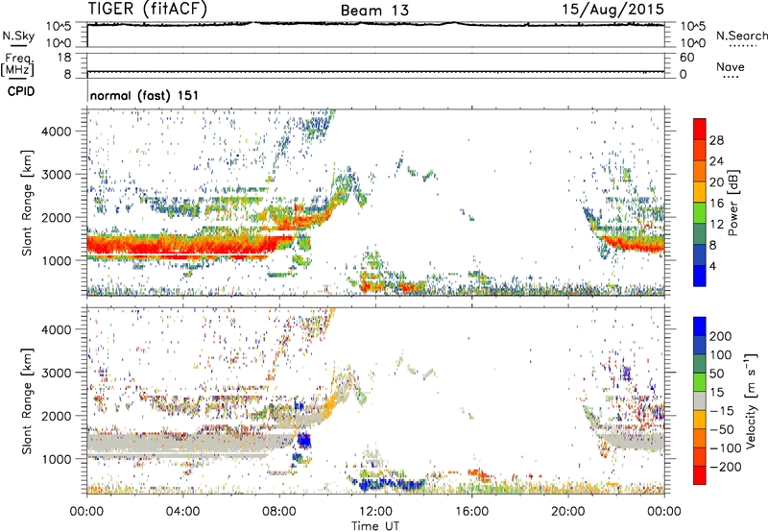
Task: Click the blue velocity patch near 09:00
Action: pyautogui.click(x=304, y=441)
